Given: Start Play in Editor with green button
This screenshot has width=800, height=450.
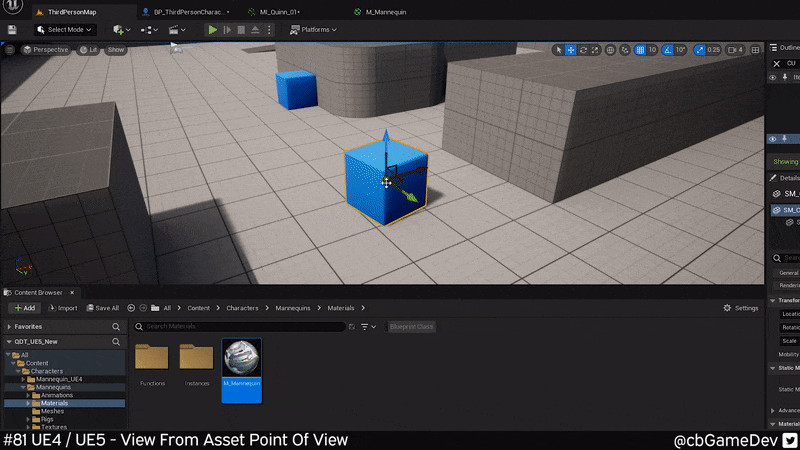Looking at the screenshot, I should (x=212, y=30).
